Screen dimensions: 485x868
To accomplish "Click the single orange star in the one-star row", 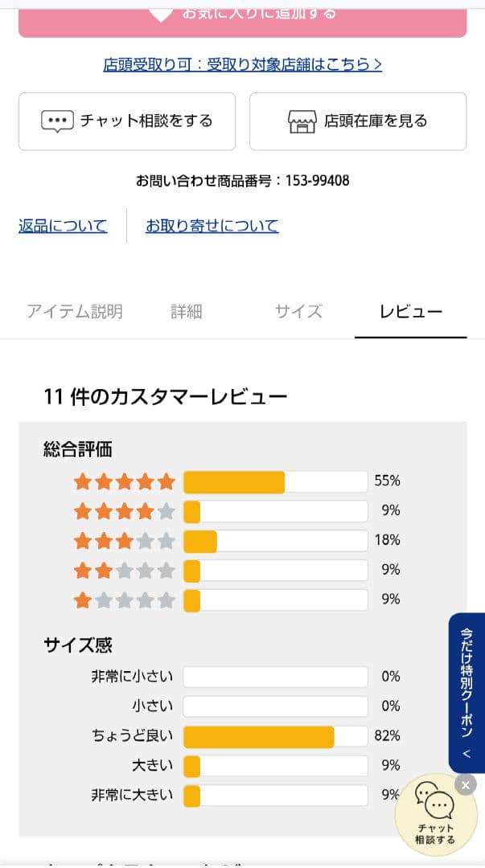I will point(82,600).
